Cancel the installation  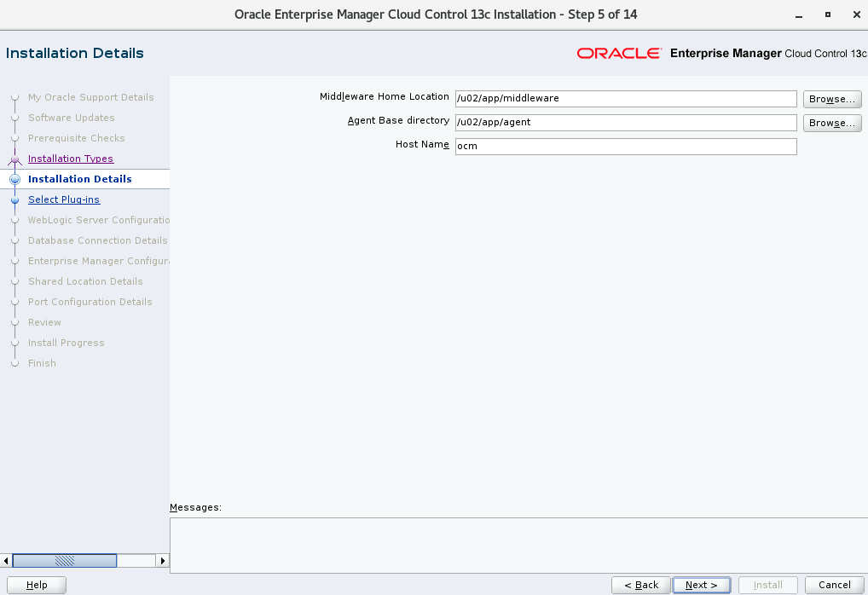click(x=834, y=585)
